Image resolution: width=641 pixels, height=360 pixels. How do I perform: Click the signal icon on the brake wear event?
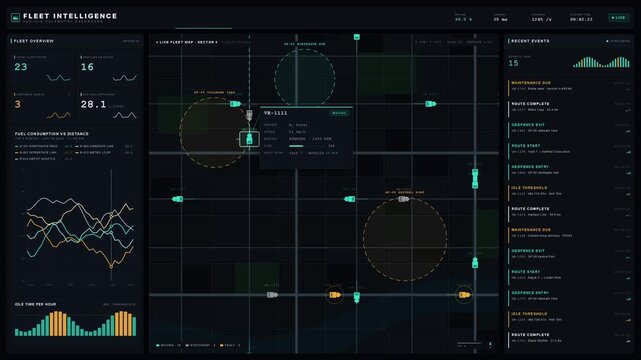tap(628, 89)
